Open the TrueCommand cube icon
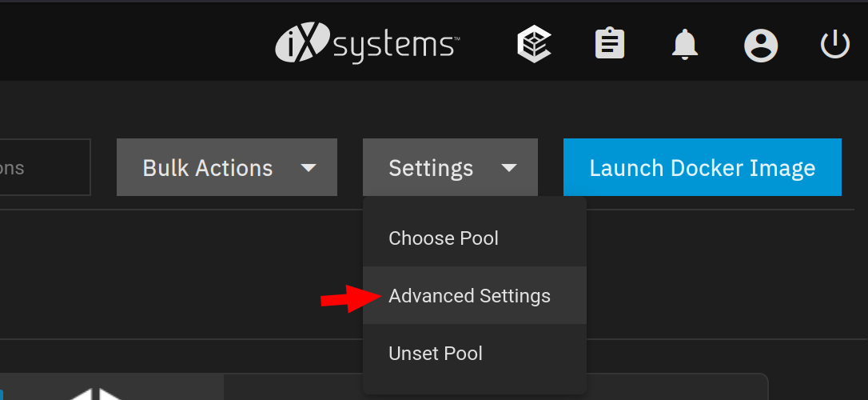The image size is (868, 400). [x=534, y=45]
